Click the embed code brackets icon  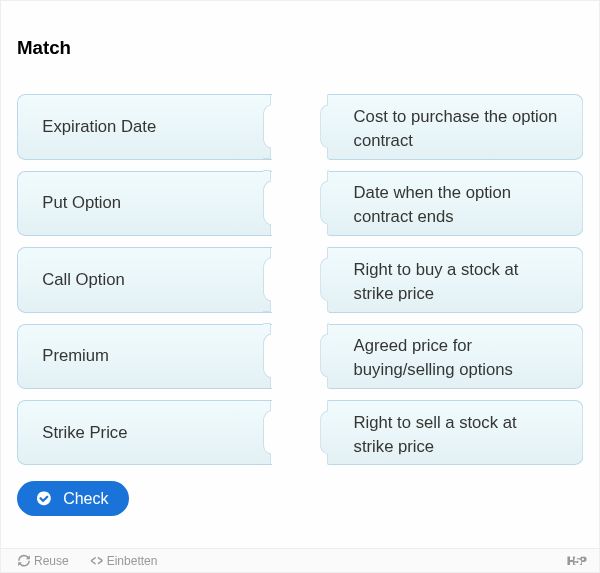point(96,561)
